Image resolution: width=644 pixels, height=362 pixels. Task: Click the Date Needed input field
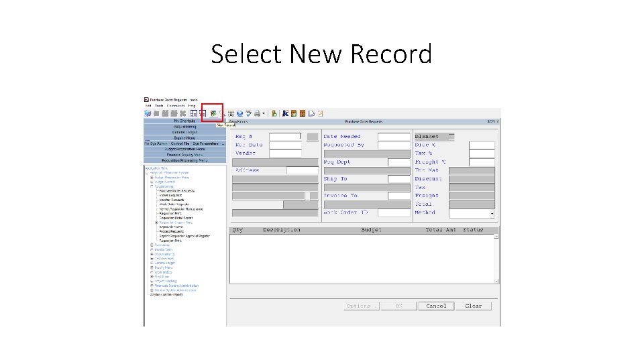pos(394,136)
